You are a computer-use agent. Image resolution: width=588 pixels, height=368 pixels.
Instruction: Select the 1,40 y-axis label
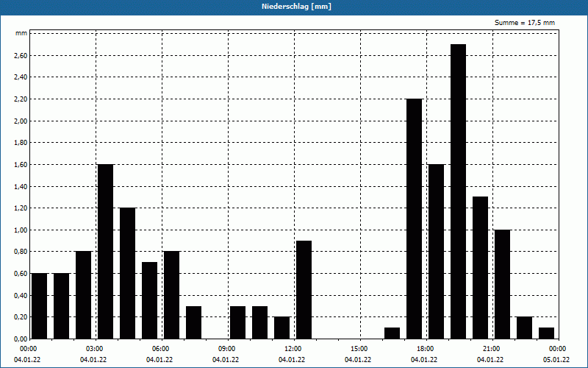(x=21, y=186)
